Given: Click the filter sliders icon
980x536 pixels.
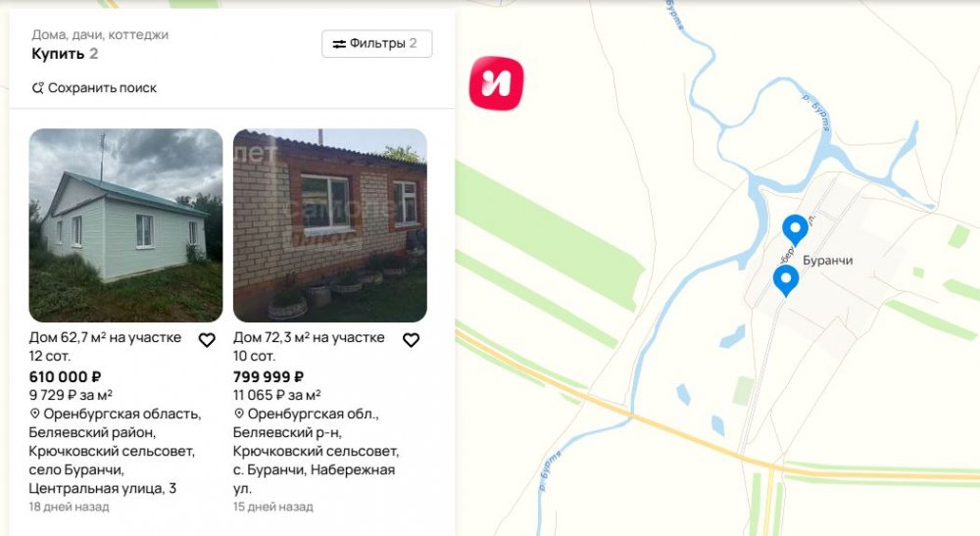Looking at the screenshot, I should [339, 44].
